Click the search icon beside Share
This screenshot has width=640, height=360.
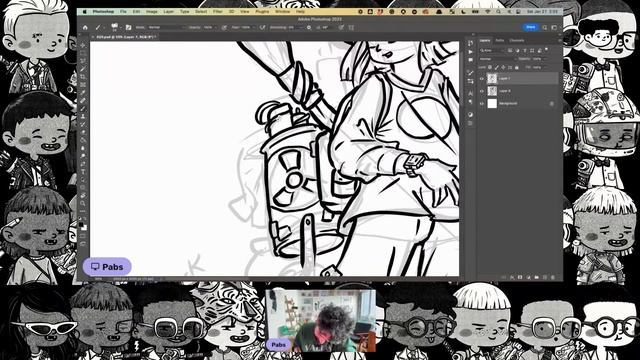544,27
